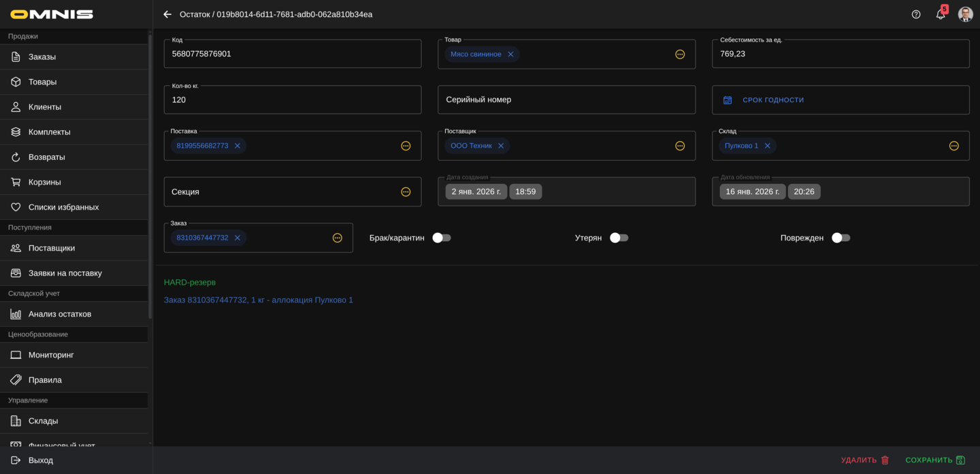The height and width of the screenshot is (474, 980).
Task: Open notifications bell with badge
Action: [941, 14]
